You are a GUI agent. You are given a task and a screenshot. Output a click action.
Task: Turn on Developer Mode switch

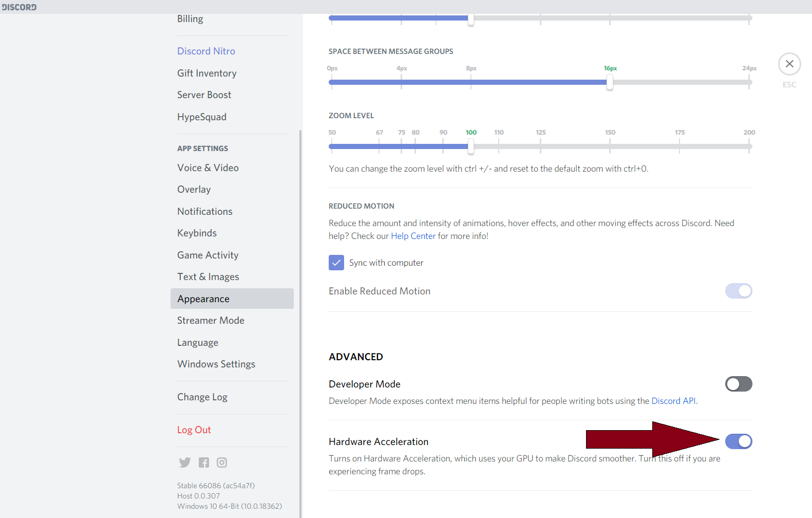click(739, 384)
